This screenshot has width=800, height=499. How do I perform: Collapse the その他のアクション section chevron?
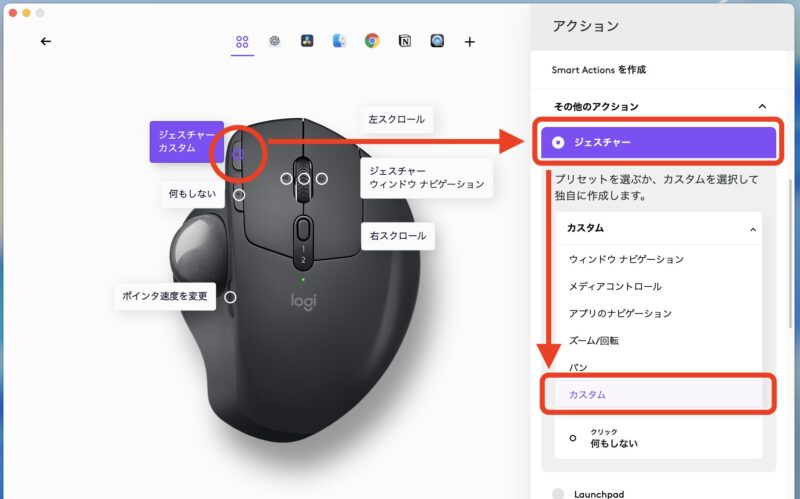(x=762, y=106)
